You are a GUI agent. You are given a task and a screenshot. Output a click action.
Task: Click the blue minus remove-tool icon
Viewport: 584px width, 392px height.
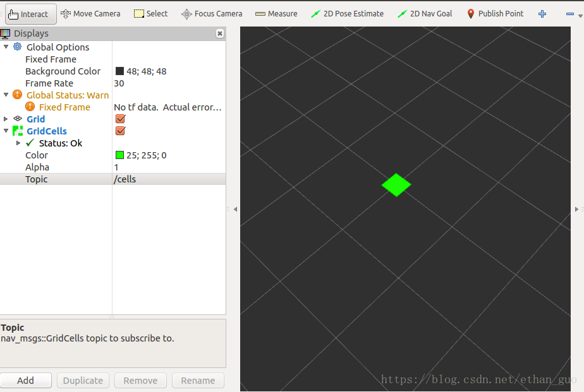[570, 14]
